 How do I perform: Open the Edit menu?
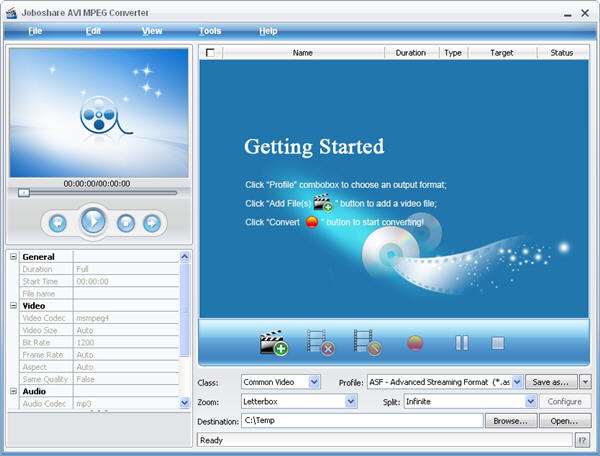pyautogui.click(x=93, y=31)
